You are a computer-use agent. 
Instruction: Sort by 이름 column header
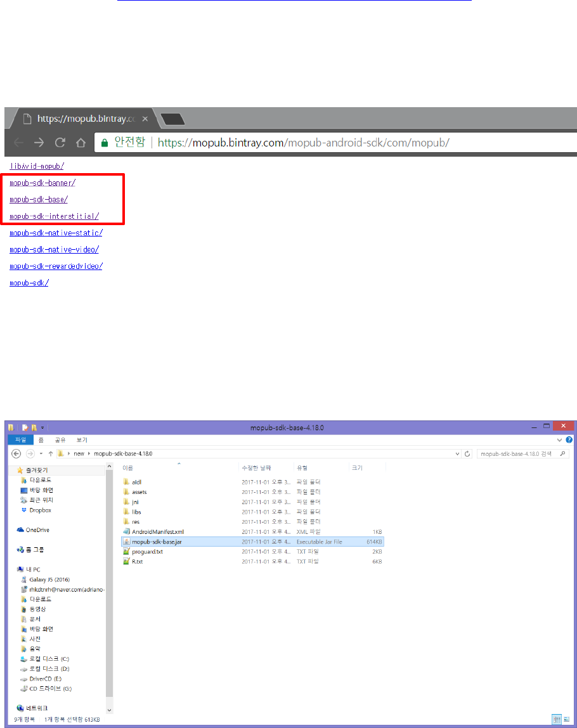127,468
